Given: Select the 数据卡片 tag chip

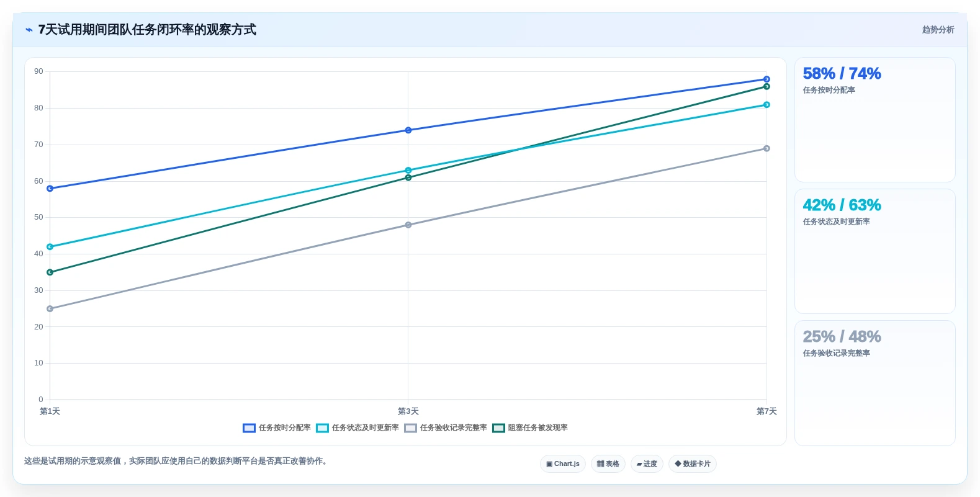Looking at the screenshot, I should coord(693,464).
